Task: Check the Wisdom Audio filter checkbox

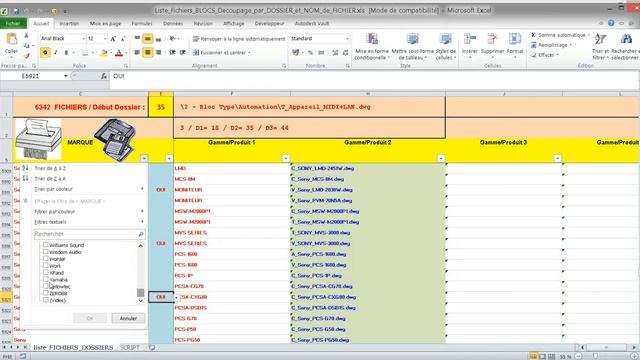Action: pos(46,252)
